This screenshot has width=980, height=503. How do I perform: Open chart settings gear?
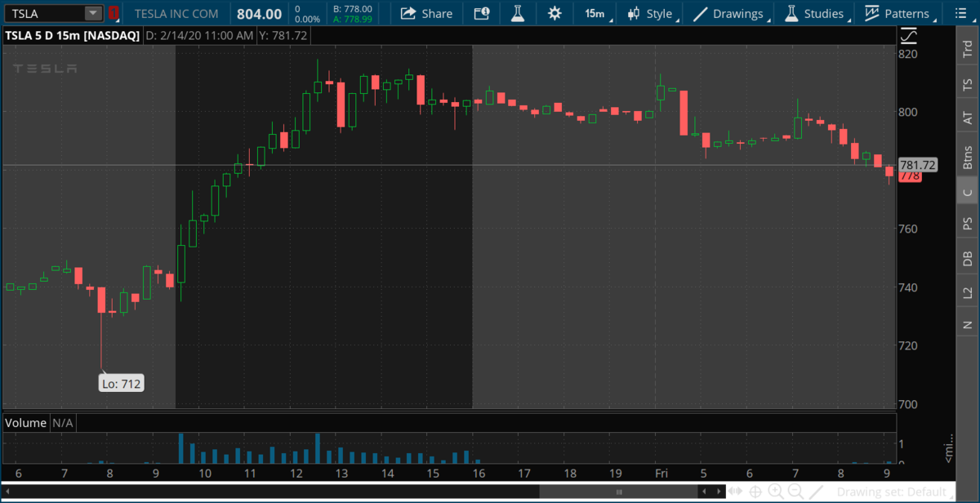click(x=555, y=13)
